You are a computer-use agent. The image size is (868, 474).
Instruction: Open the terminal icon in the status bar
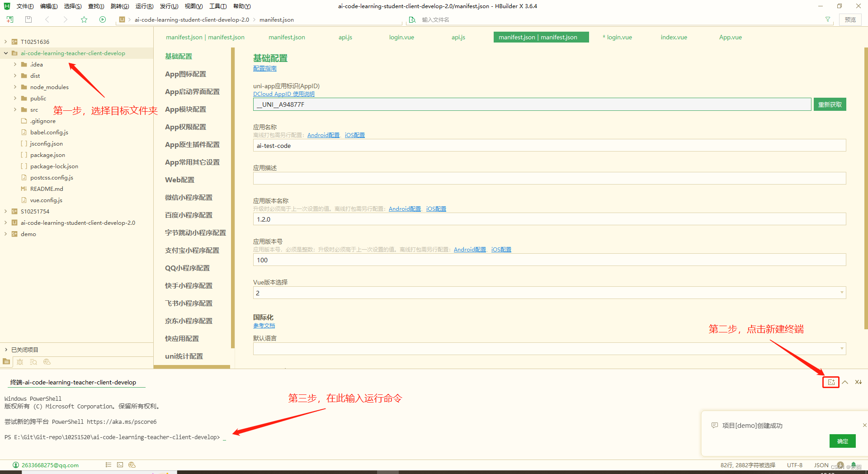tap(120, 465)
